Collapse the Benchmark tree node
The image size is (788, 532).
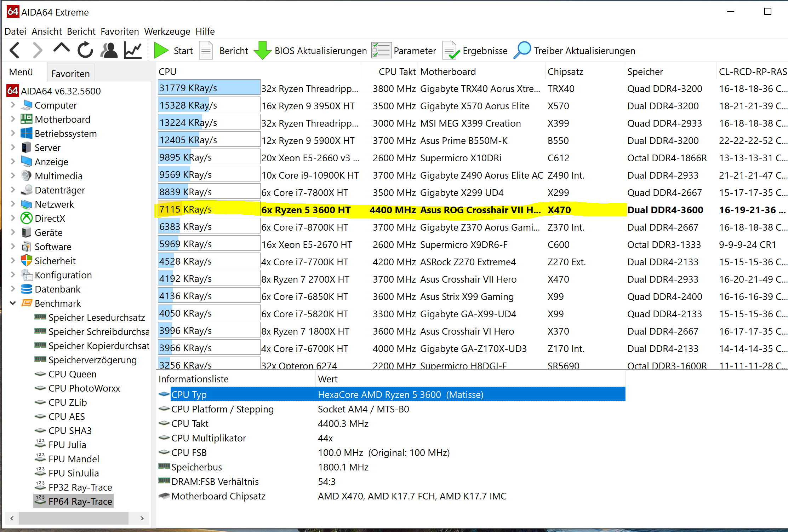pyautogui.click(x=13, y=303)
